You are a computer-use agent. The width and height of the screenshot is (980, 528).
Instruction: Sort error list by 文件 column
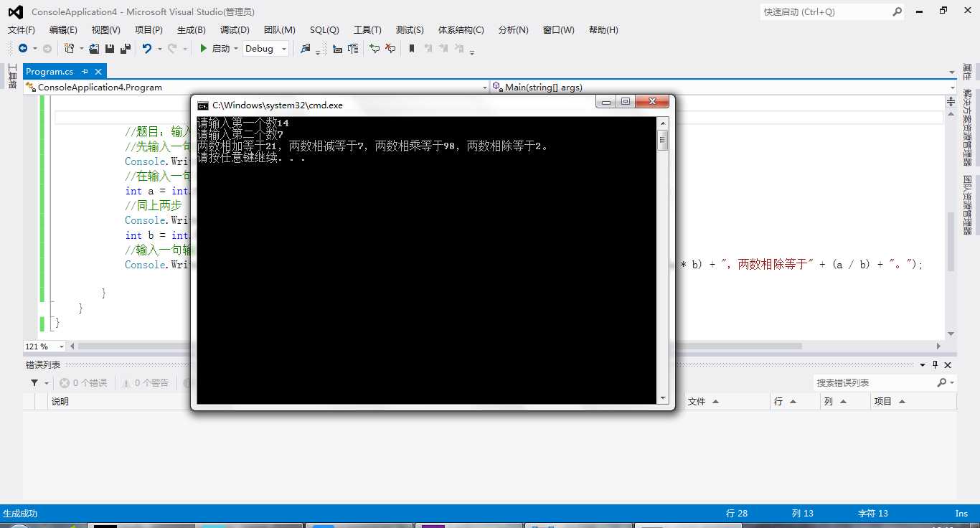click(x=726, y=402)
